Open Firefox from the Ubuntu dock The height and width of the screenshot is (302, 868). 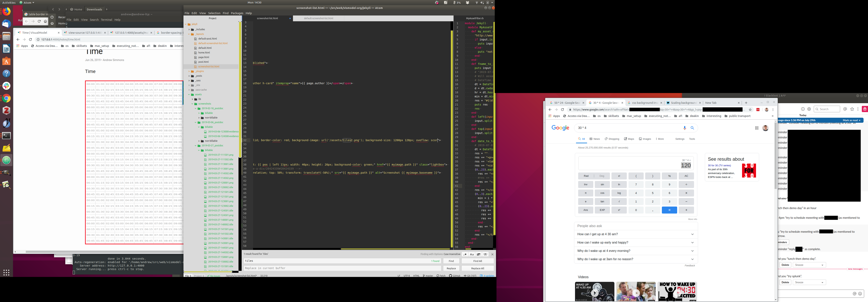pyautogui.click(x=6, y=12)
